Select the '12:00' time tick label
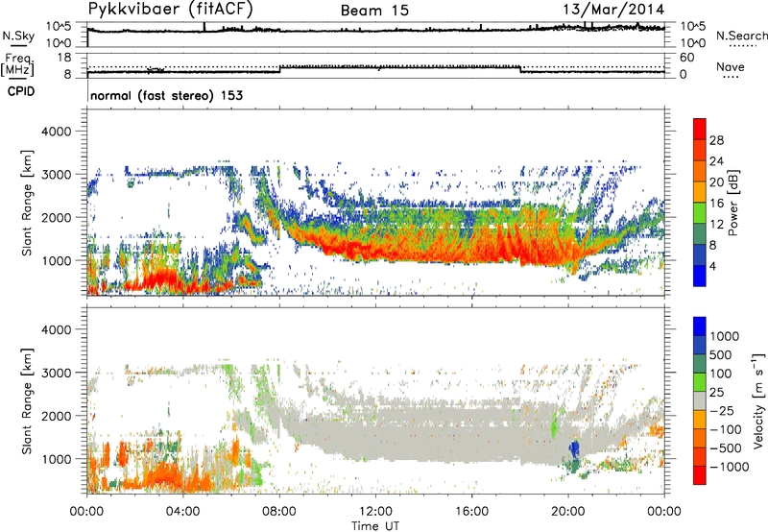 pos(375,512)
